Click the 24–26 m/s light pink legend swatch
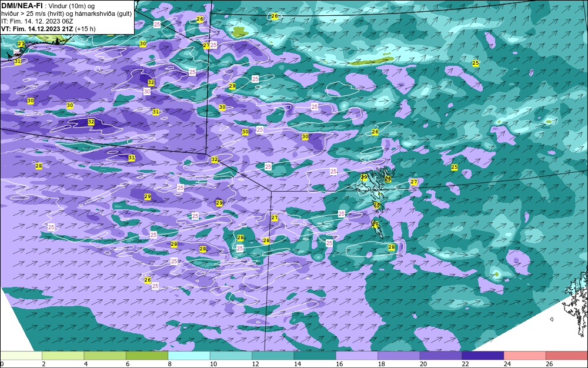The width and height of the screenshot is (588, 368). click(x=525, y=356)
